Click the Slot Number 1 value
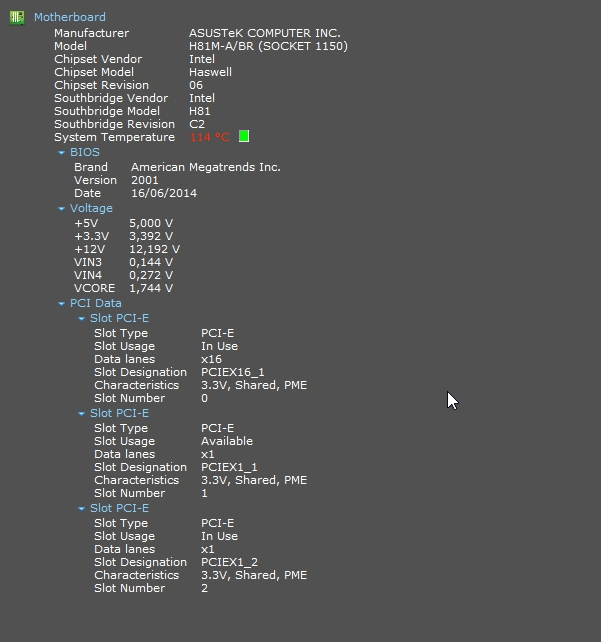 (204, 493)
